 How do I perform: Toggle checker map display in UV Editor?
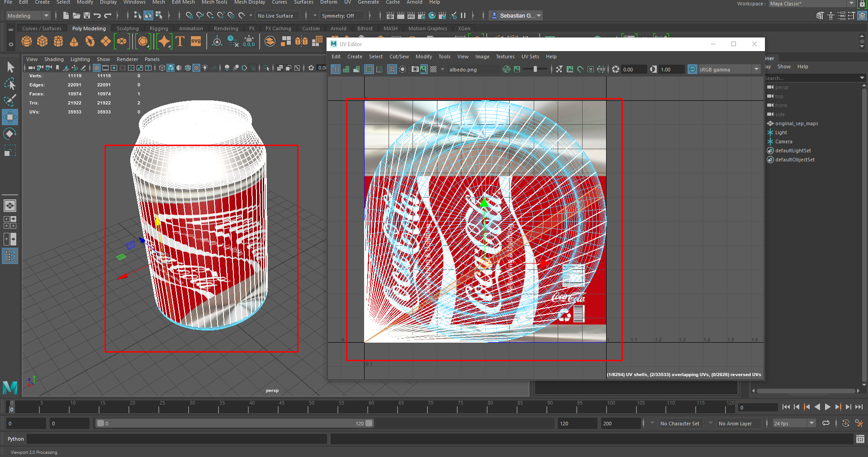(x=433, y=69)
